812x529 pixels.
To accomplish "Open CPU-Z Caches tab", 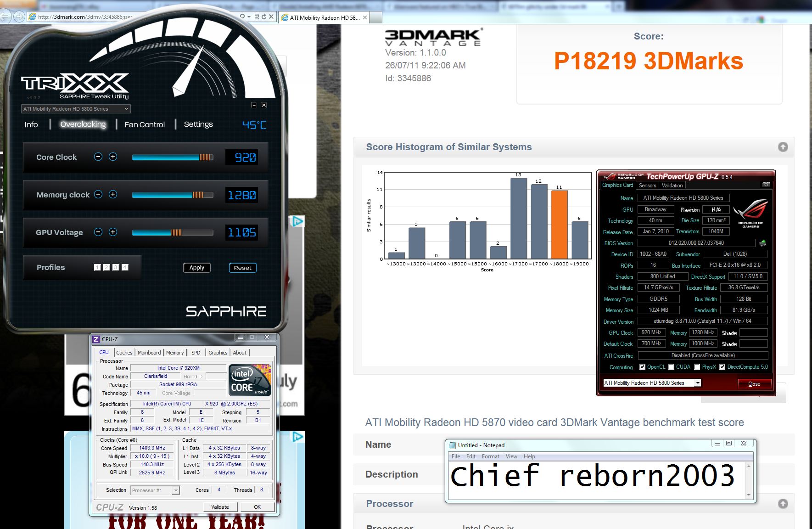I will 124,353.
